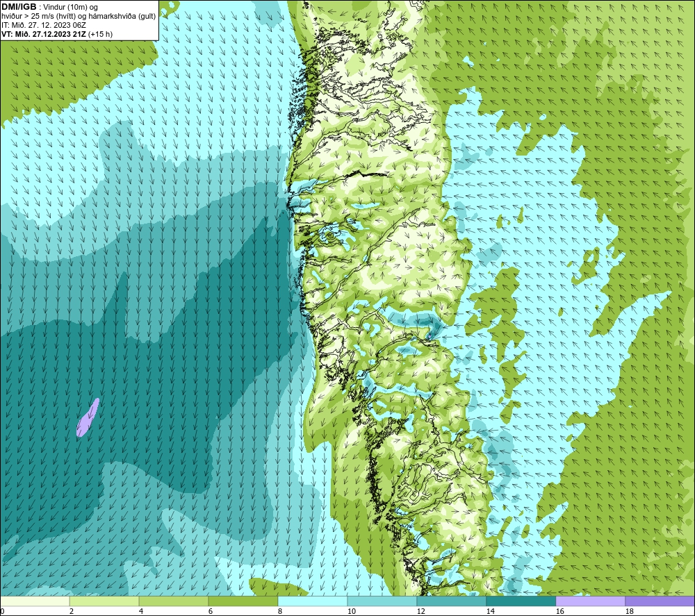Click the legend scale label '0'
This screenshot has width=695, height=616.
click(2, 611)
